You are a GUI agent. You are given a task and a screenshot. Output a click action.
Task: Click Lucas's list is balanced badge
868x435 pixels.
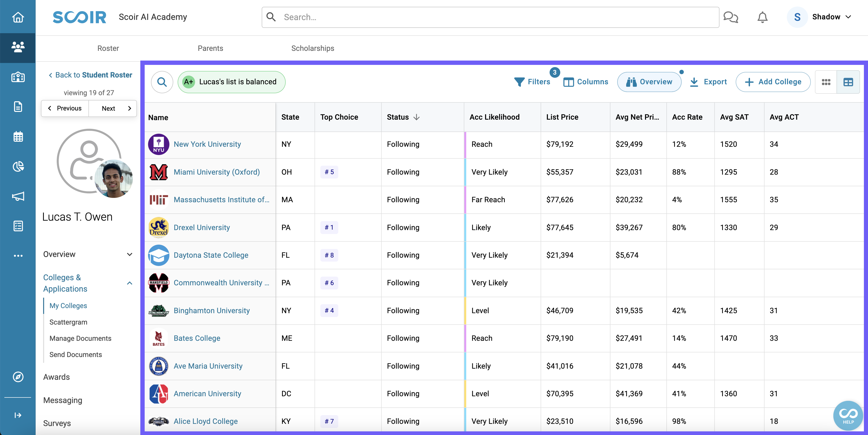[x=231, y=82]
